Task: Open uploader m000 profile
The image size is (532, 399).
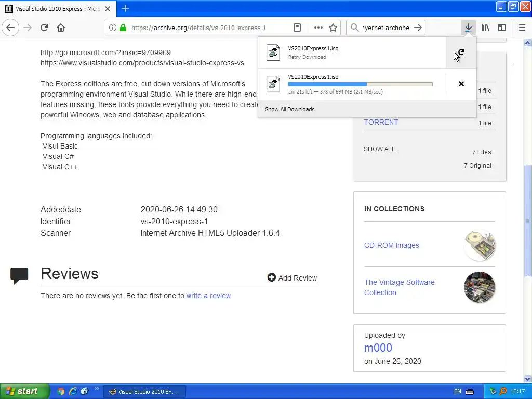Action: (378, 348)
